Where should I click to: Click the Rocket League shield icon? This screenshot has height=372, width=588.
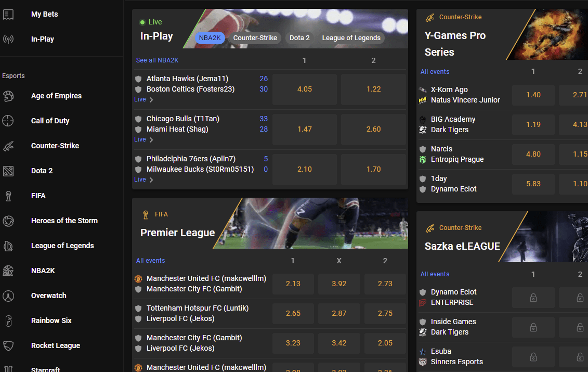8,345
